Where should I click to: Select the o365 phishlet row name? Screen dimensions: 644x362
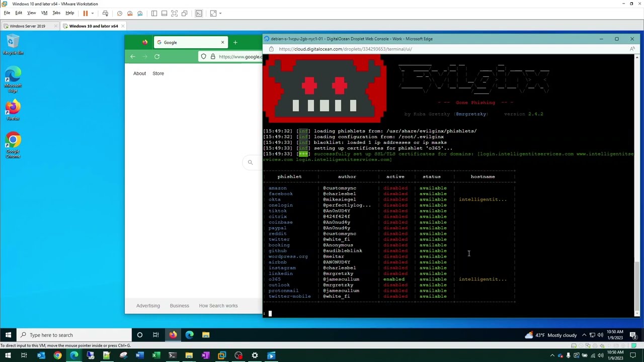(275, 279)
